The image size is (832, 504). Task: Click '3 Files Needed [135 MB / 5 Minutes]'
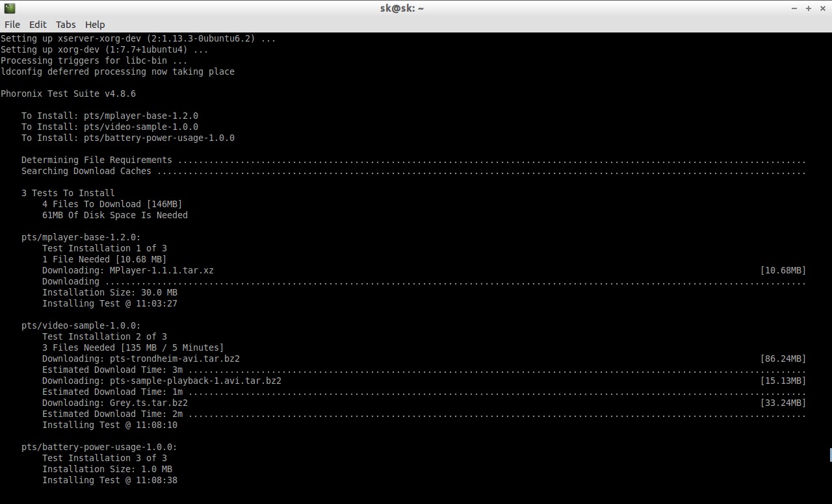point(133,347)
